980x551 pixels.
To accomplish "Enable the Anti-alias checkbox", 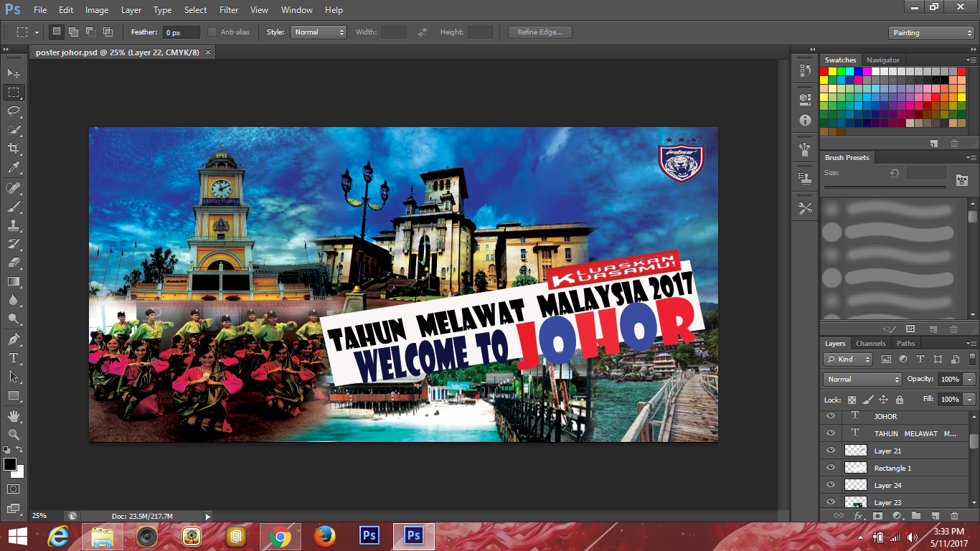I will point(212,32).
